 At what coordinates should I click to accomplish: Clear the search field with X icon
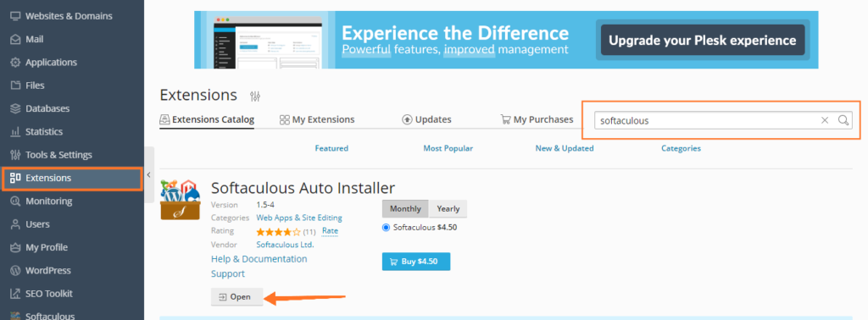click(x=825, y=120)
